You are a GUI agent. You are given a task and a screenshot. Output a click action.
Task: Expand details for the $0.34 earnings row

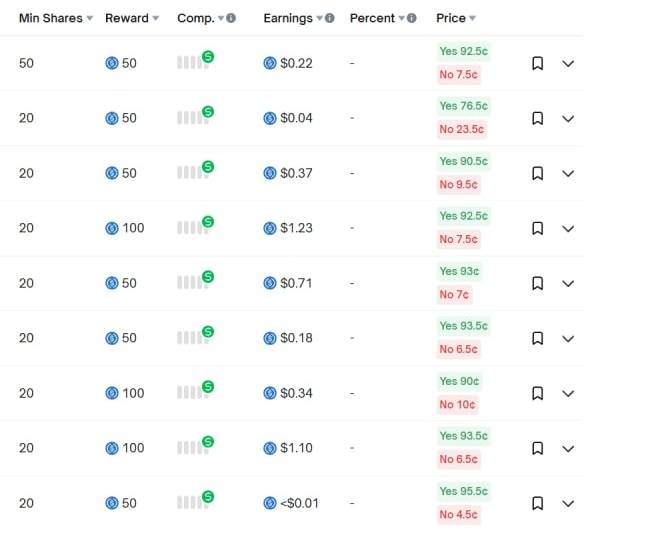click(x=568, y=393)
